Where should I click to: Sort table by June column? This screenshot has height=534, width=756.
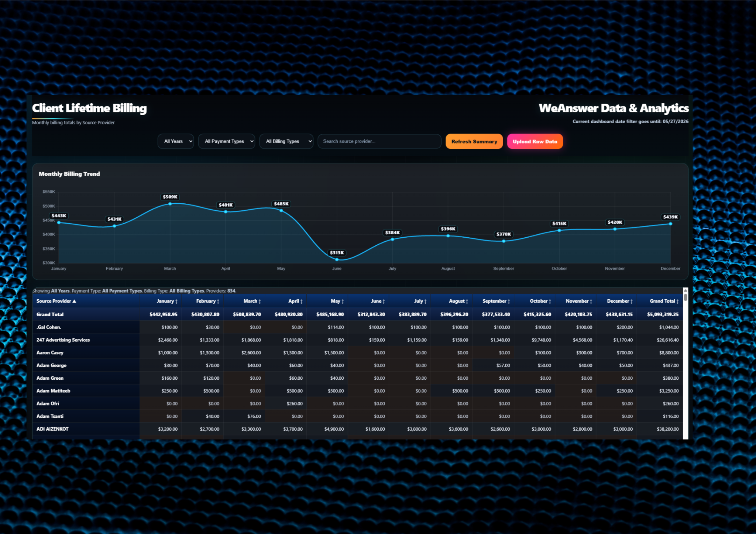click(x=378, y=301)
